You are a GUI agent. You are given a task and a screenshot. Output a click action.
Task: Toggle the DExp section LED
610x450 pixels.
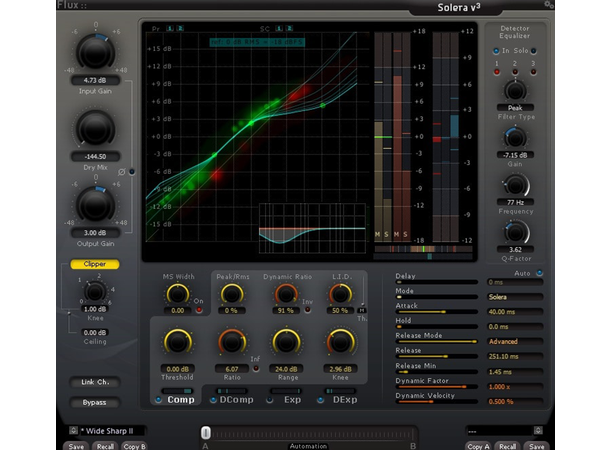(320, 400)
